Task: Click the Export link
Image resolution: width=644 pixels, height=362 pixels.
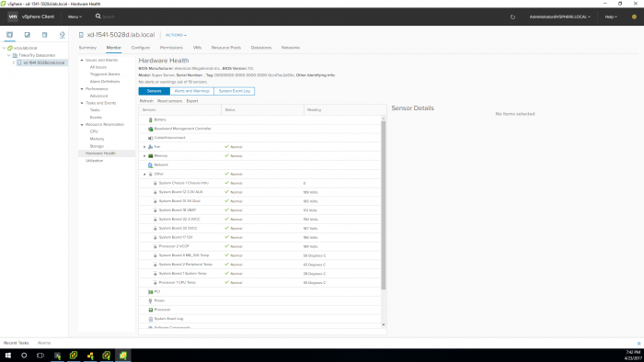Action: pyautogui.click(x=191, y=101)
